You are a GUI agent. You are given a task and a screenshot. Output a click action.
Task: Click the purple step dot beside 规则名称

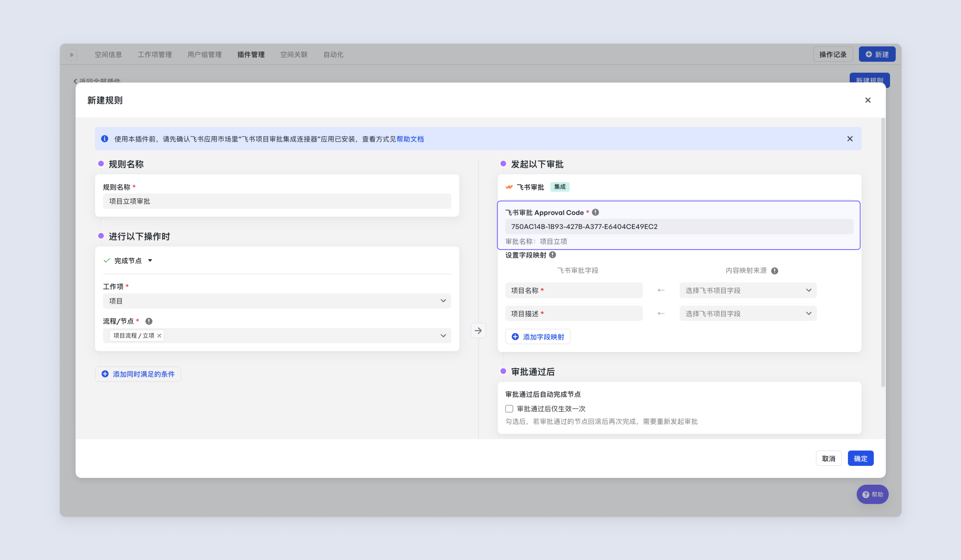[101, 164]
